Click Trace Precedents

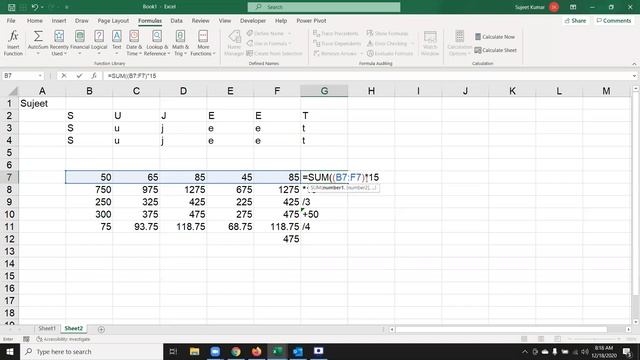336,33
